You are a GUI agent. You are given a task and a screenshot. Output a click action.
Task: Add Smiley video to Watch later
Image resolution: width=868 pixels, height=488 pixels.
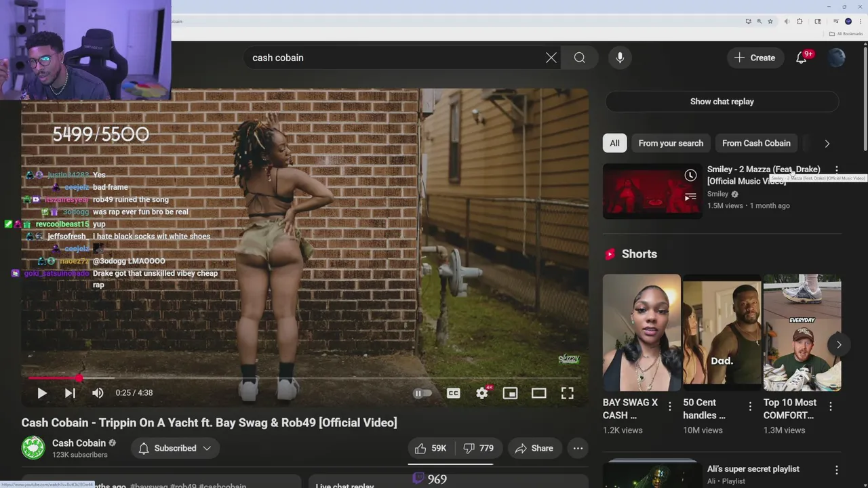coord(690,176)
